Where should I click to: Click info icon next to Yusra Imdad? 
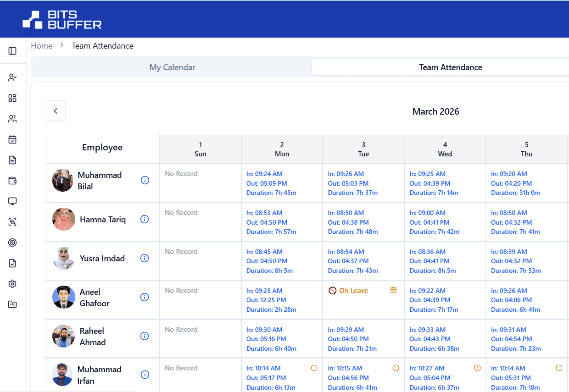(x=145, y=258)
